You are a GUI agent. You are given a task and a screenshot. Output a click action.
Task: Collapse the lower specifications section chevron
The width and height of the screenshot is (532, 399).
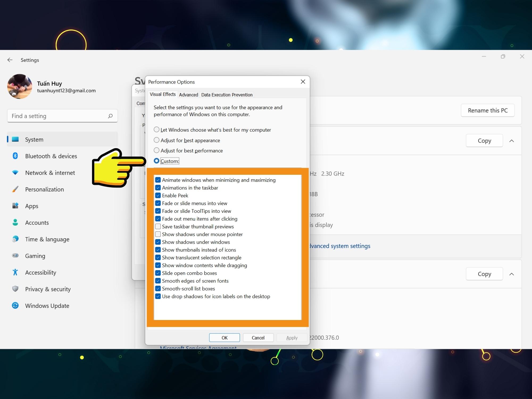512,274
